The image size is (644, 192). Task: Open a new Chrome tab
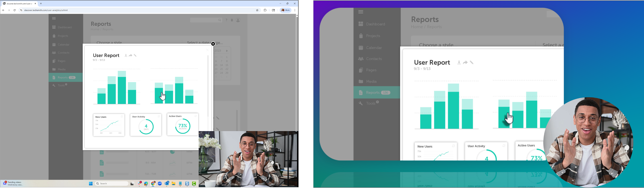(x=41, y=3)
